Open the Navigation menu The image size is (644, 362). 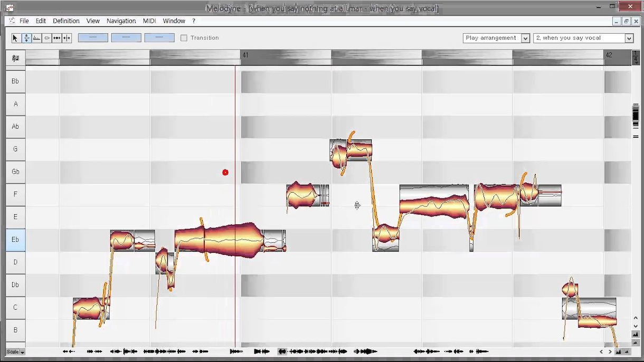point(121,21)
